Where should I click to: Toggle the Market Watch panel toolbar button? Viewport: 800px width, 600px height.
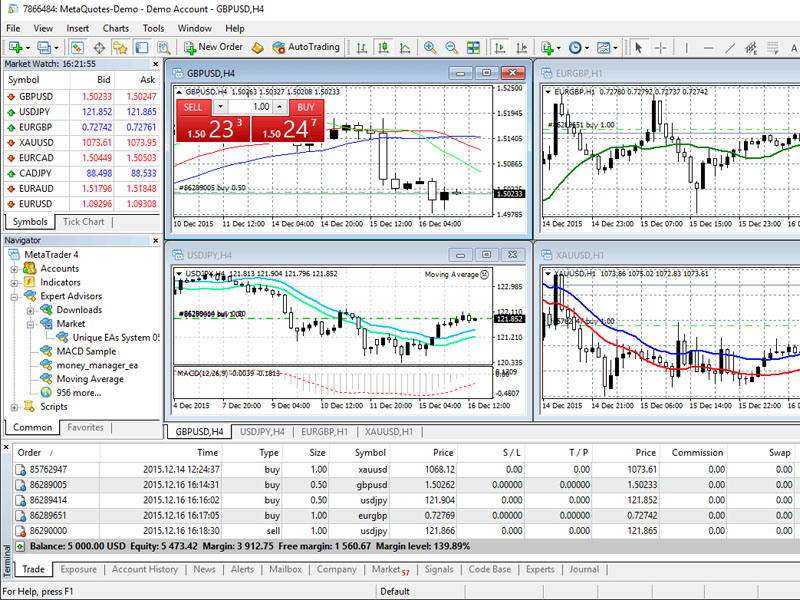tap(77, 47)
